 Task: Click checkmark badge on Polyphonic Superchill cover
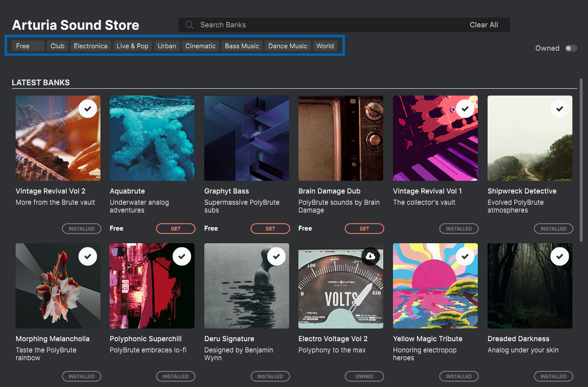[x=182, y=256]
